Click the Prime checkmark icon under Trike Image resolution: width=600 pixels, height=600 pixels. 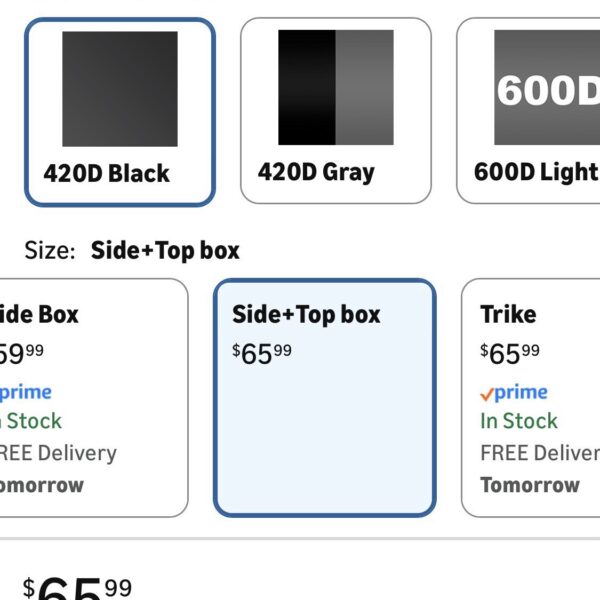click(487, 393)
